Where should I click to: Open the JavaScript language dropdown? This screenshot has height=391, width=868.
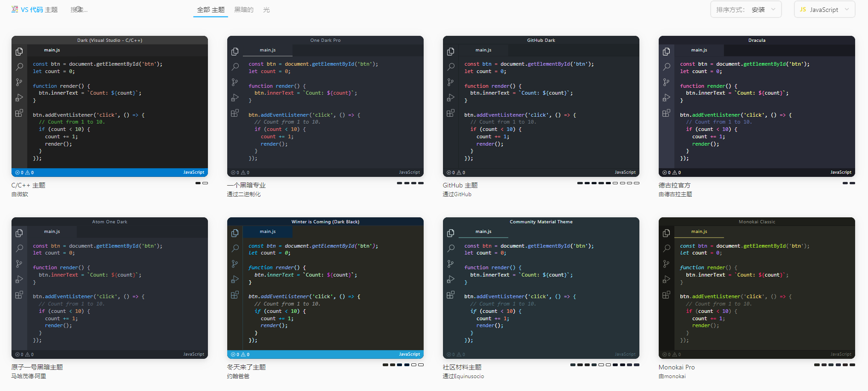pos(824,10)
